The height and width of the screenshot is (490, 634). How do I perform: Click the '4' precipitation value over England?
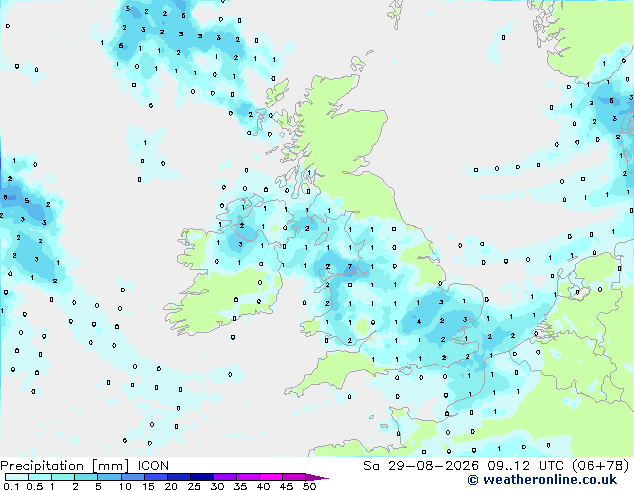(x=419, y=322)
